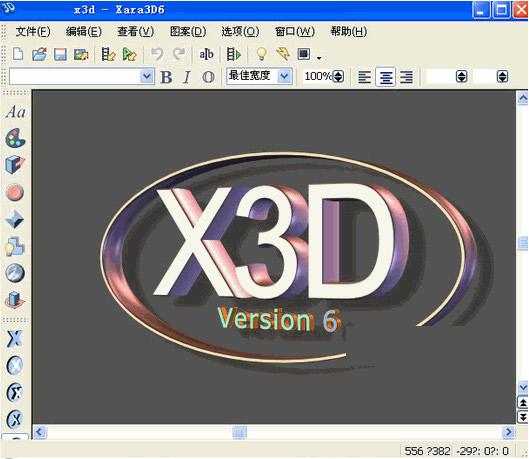Open the 窗口(W) menu
This screenshot has height=459, width=529.
(x=295, y=31)
